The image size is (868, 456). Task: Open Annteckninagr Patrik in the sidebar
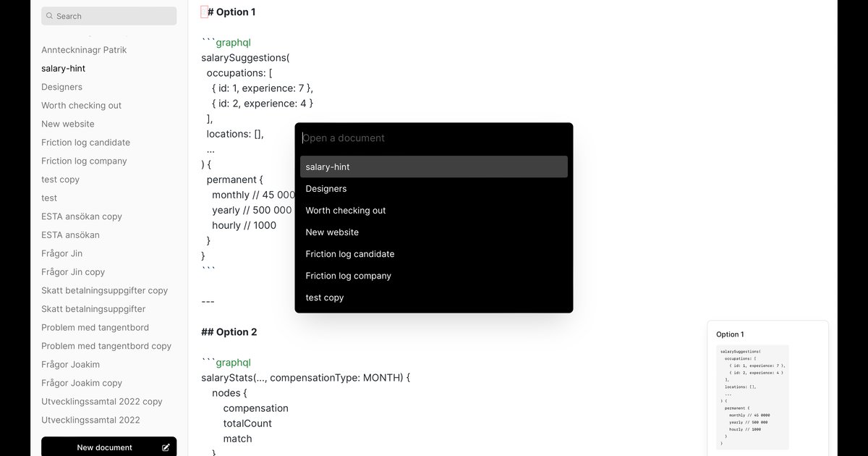coord(84,50)
